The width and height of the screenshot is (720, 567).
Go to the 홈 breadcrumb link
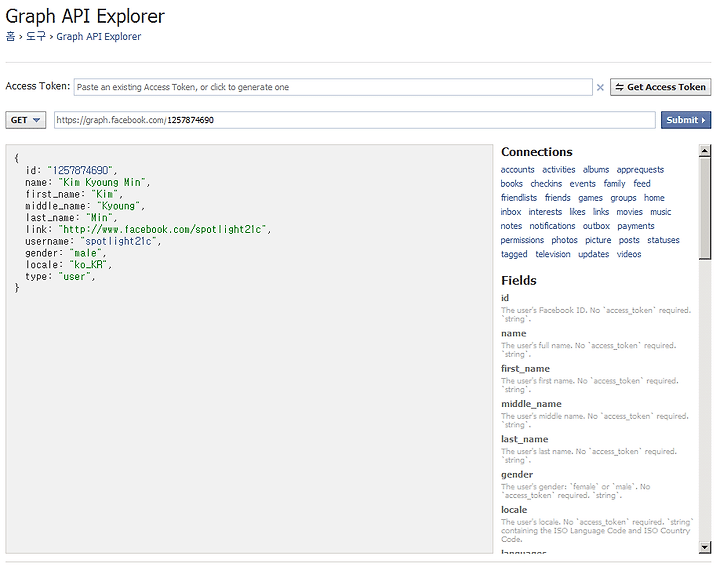pos(10,36)
